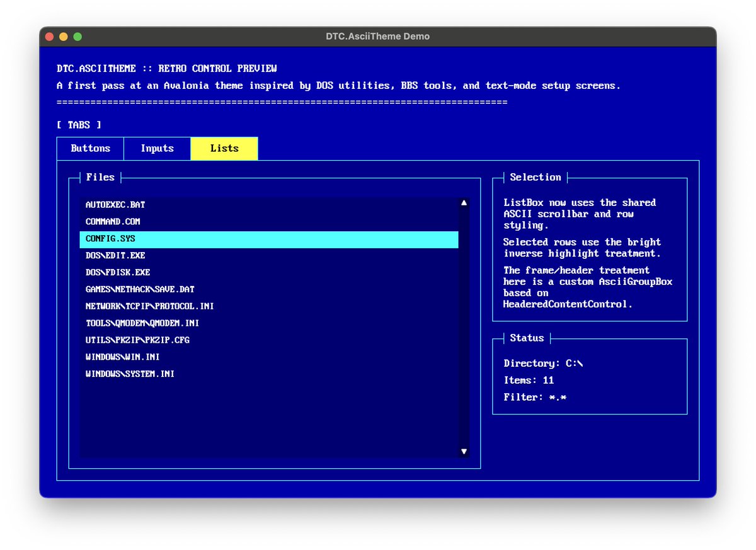This screenshot has height=550, width=756.
Task: Close the window with red button
Action: pyautogui.click(x=50, y=37)
